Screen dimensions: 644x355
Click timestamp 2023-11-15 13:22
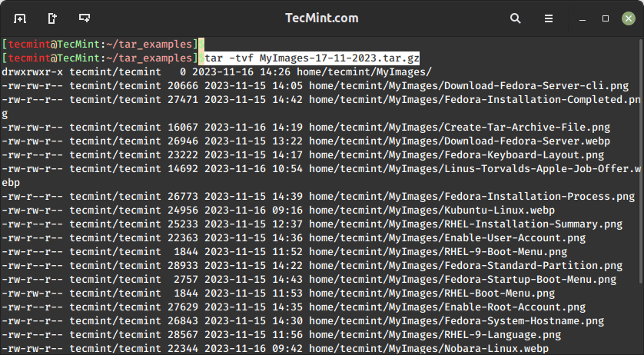tap(254, 141)
